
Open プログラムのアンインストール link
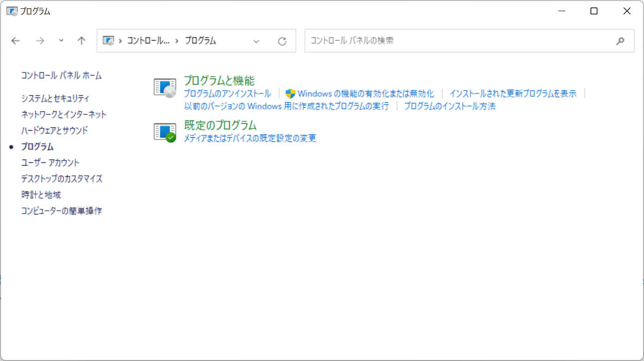[x=227, y=94]
